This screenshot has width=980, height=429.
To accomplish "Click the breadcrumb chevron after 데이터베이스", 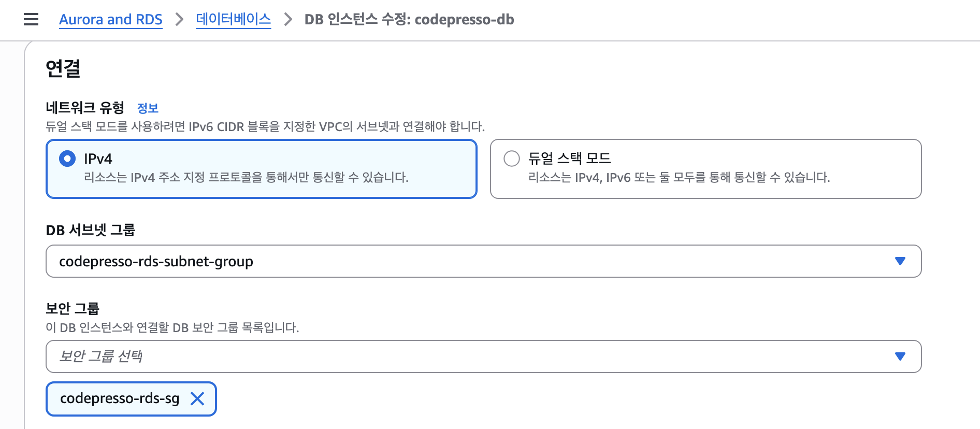I will [288, 20].
